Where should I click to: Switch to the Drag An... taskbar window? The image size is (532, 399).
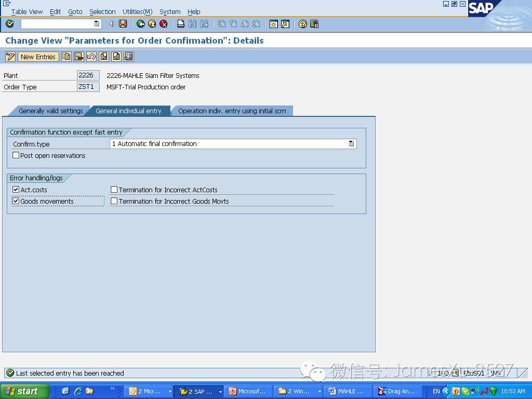click(397, 392)
